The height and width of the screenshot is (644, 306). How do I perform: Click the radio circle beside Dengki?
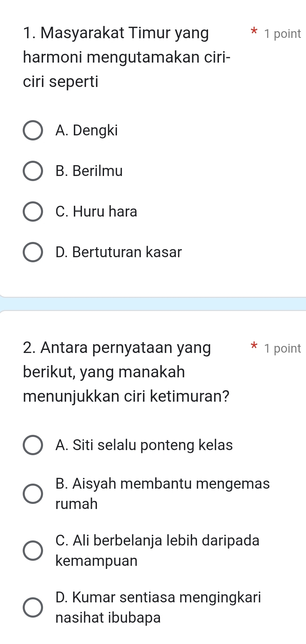coord(32,130)
